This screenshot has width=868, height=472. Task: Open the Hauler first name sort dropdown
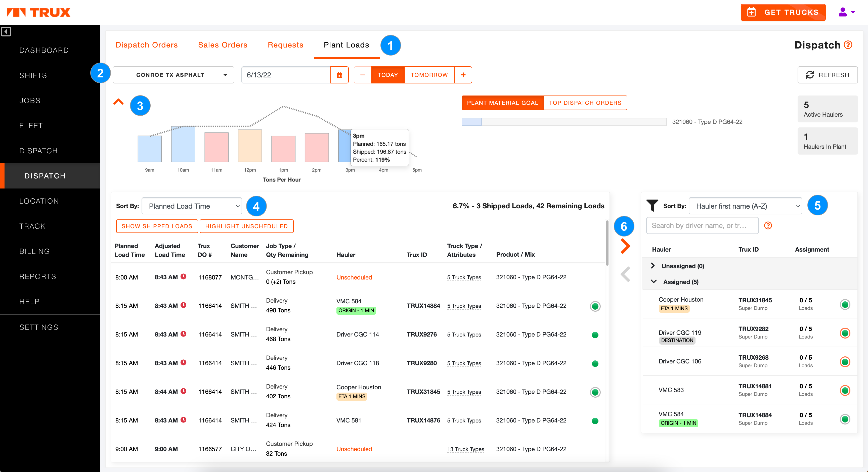[745, 206]
